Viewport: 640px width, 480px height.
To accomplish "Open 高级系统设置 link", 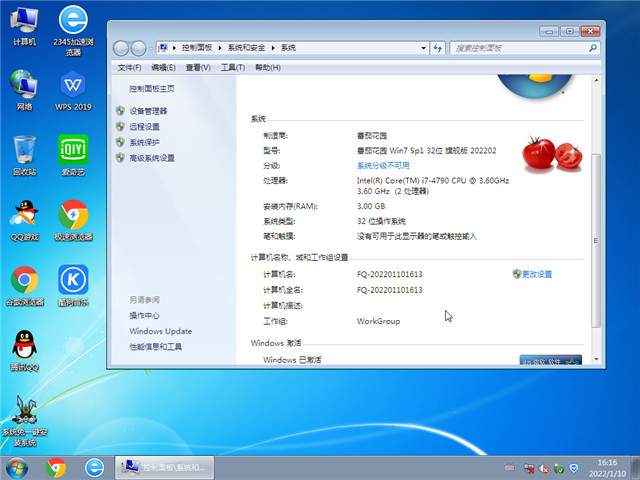I will [x=152, y=158].
